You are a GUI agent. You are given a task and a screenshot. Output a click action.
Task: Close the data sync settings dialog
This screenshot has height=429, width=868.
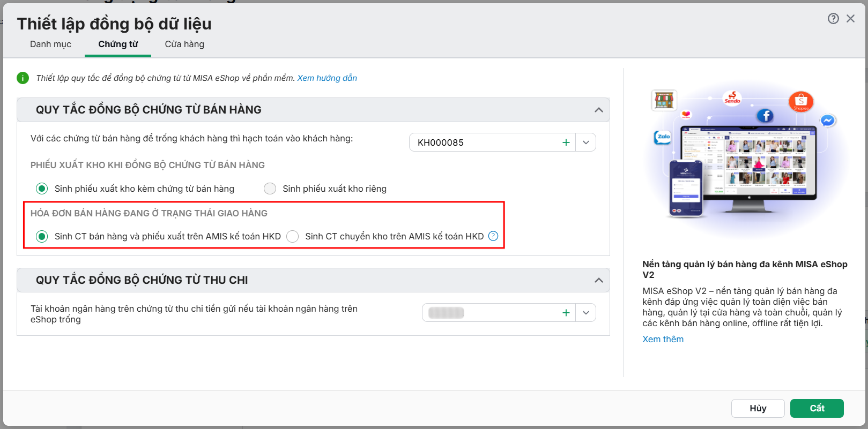coord(850,19)
